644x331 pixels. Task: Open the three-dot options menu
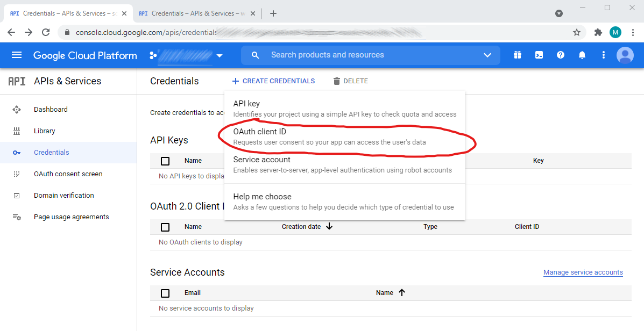(x=603, y=55)
